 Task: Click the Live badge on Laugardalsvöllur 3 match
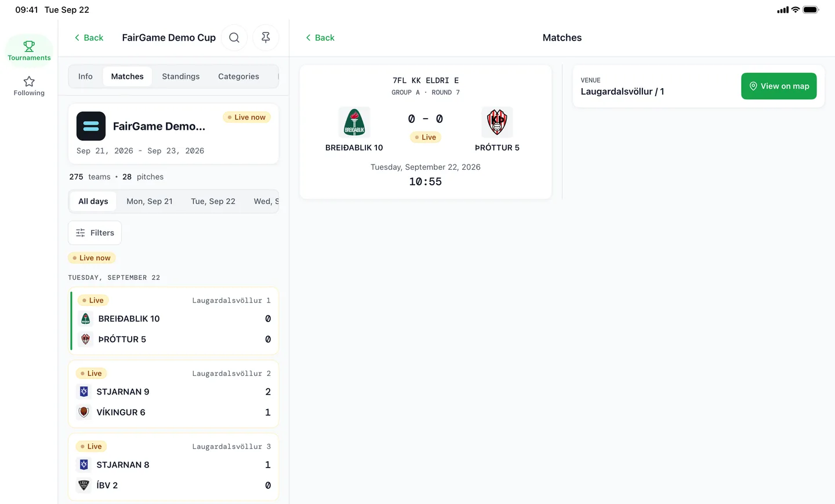pyautogui.click(x=91, y=447)
